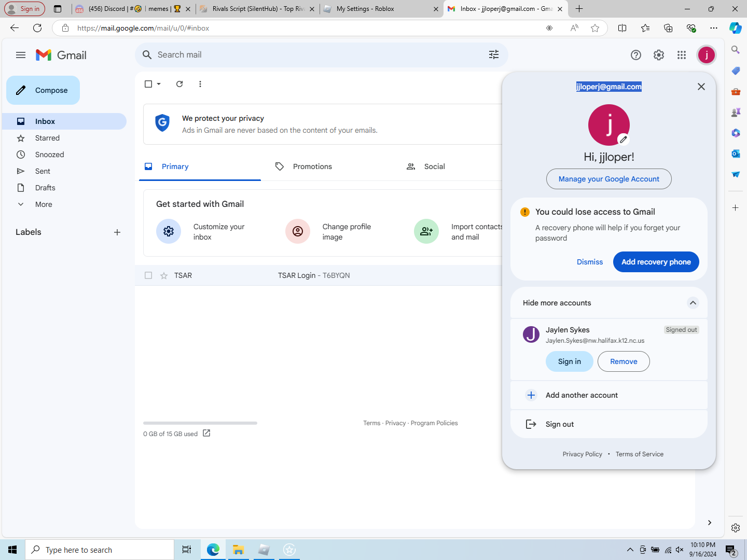Open search options filter icon in search bar
Screen dimensions: 747x560
pyautogui.click(x=494, y=55)
